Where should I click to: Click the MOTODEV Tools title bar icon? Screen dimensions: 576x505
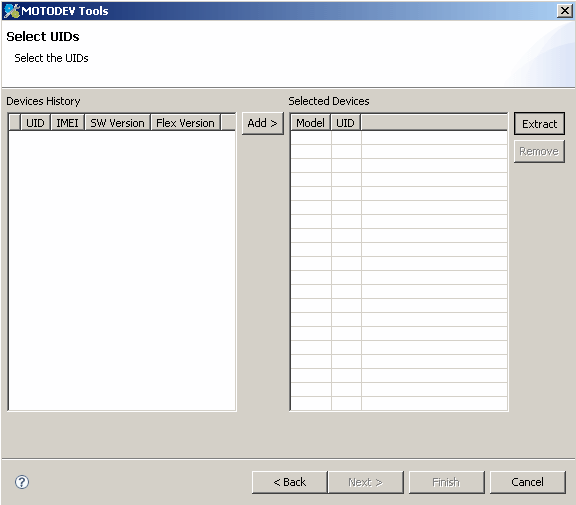pos(11,11)
